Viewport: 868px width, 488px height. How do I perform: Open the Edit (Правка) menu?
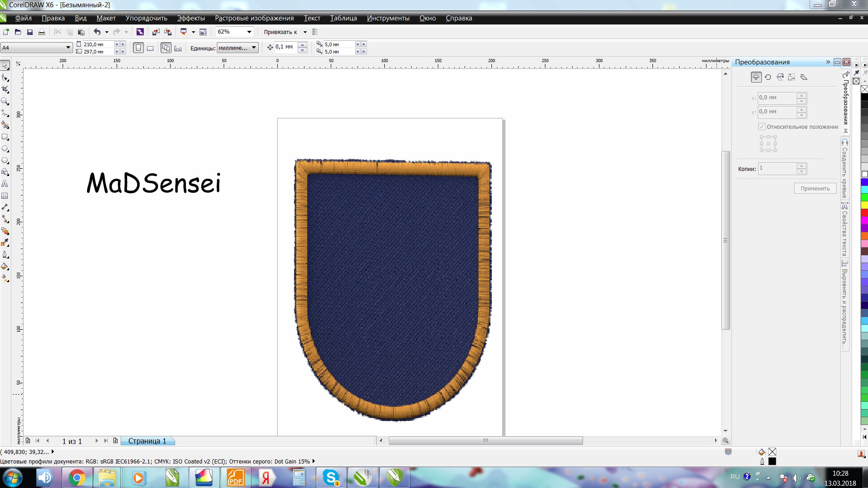point(53,18)
